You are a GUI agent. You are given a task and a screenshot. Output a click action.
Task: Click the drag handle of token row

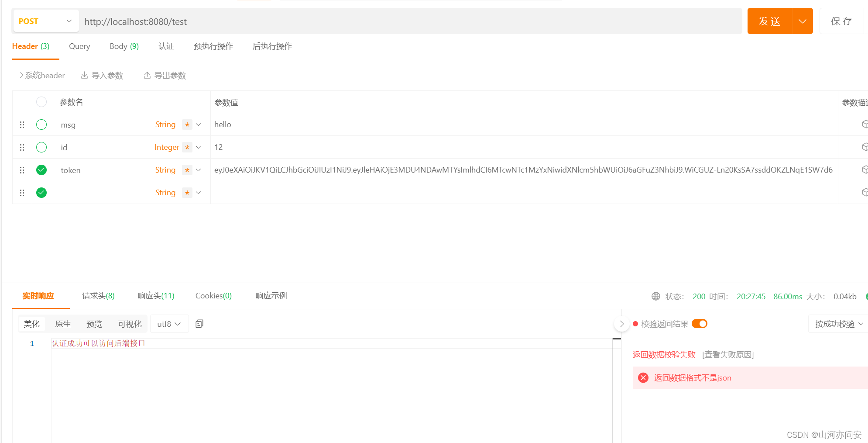pyautogui.click(x=22, y=170)
